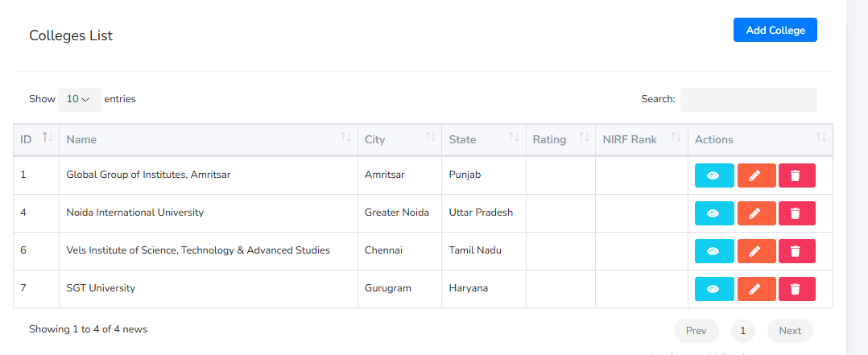The width and height of the screenshot is (868, 355).
Task: Sort colleges by Name column
Action: [x=208, y=139]
